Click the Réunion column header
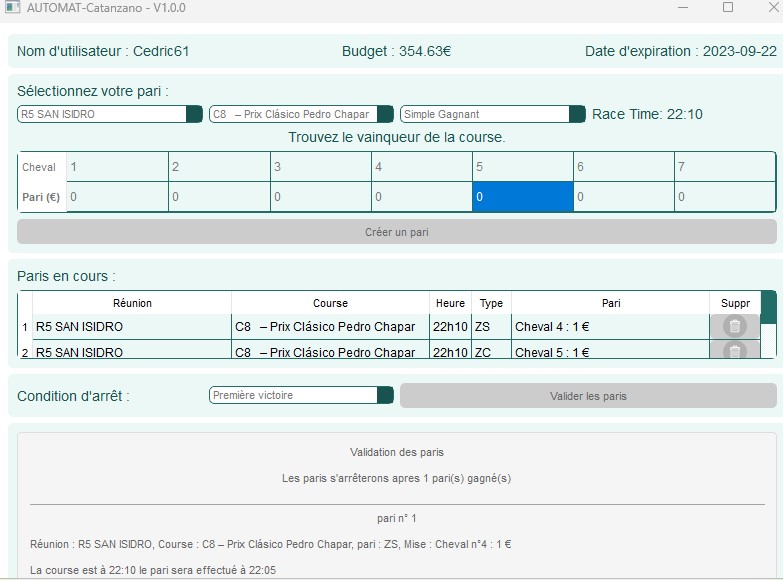783x580 pixels. 132,303
